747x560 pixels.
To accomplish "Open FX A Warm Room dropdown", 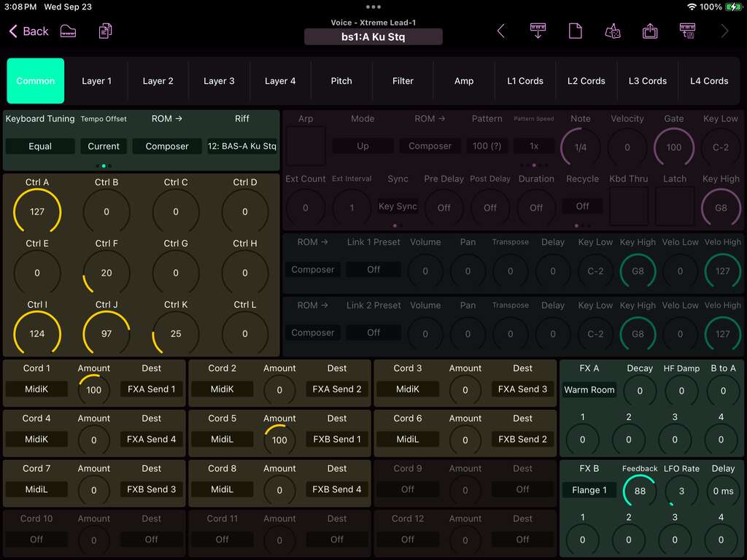I will (589, 389).
